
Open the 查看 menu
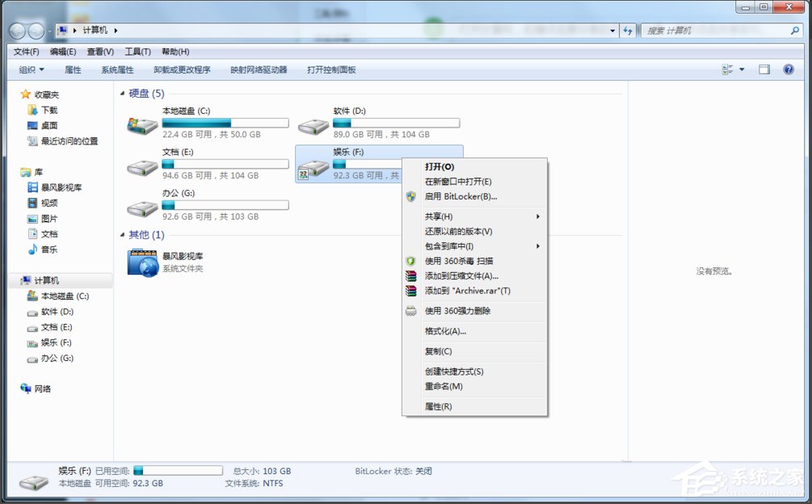tap(99, 51)
